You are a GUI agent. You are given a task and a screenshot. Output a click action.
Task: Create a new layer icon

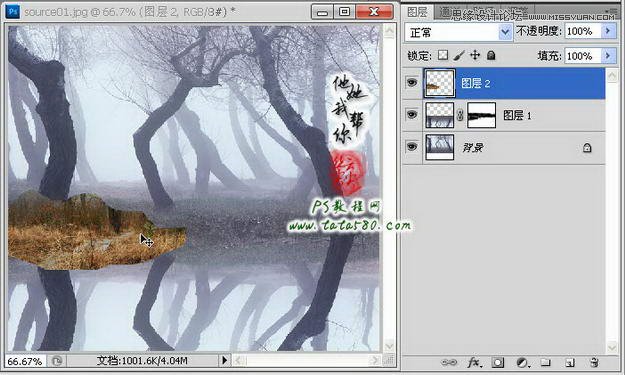click(570, 362)
